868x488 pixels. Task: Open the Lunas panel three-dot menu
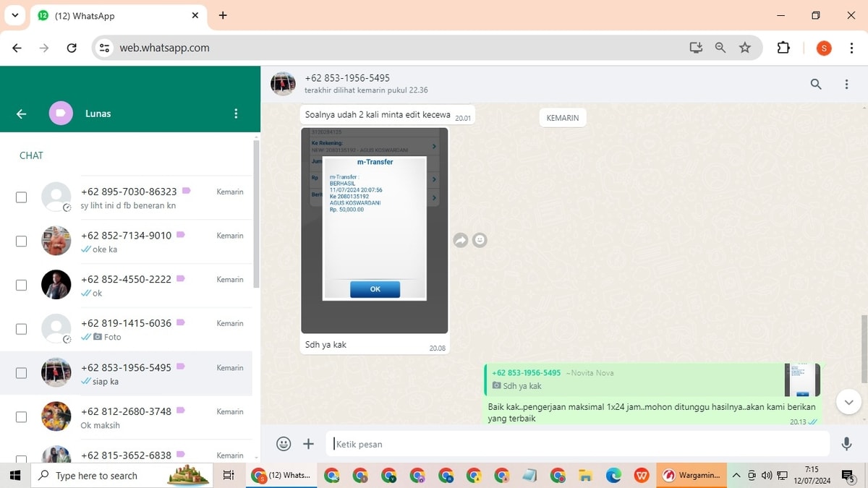236,114
